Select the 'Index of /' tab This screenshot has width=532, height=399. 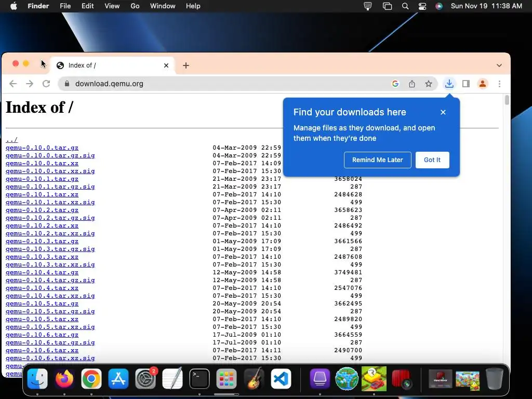click(113, 65)
